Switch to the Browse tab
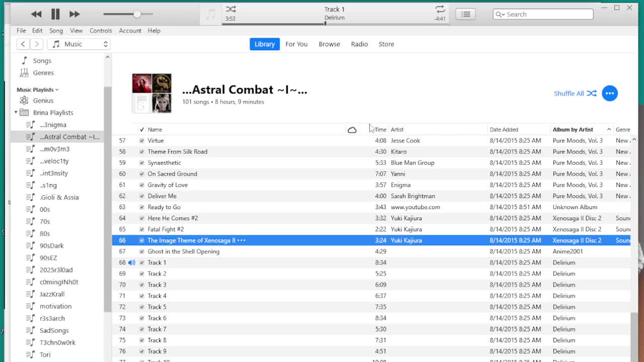 coord(329,44)
